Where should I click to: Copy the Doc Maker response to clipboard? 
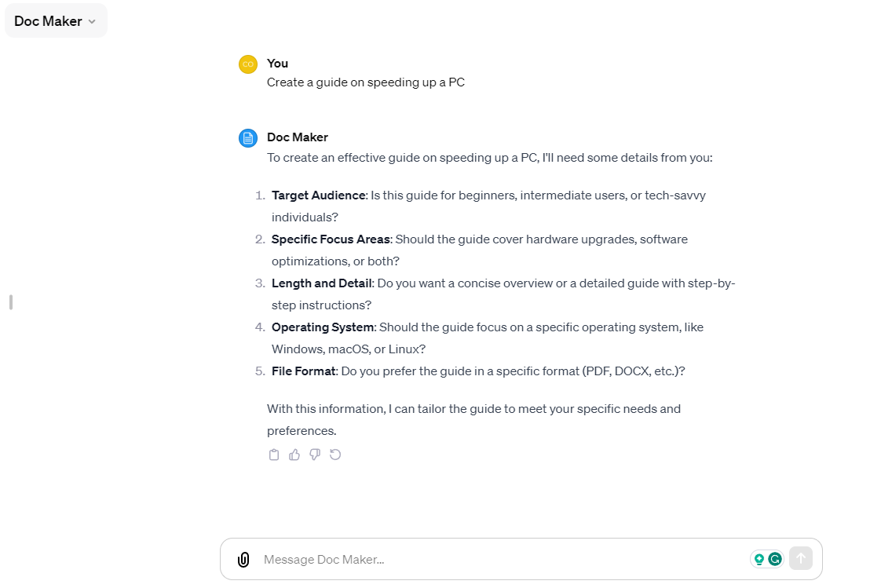(x=274, y=455)
